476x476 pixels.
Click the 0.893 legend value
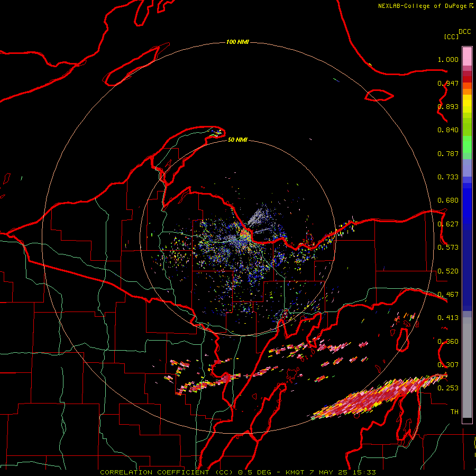448,106
